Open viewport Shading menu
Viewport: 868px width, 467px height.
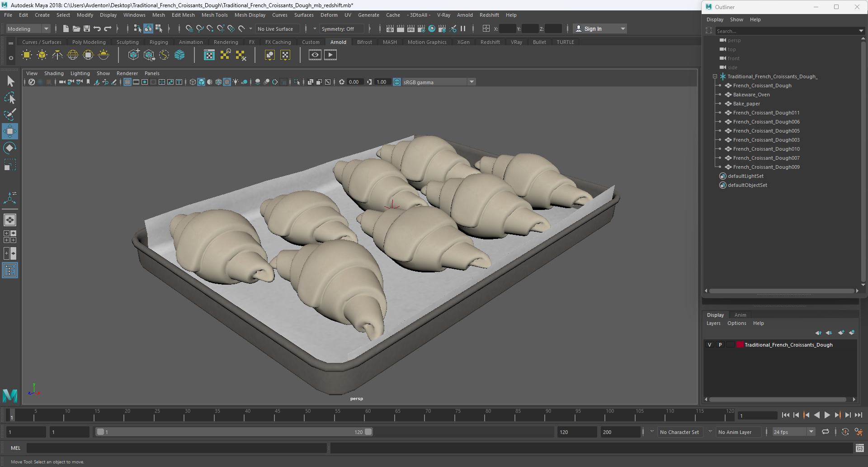click(x=54, y=73)
